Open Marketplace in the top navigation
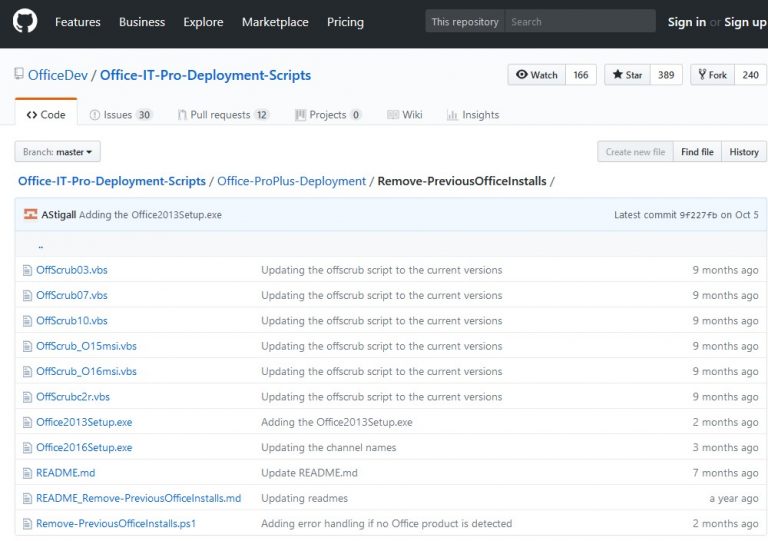Image resolution: width=768 pixels, height=541 pixels. (x=275, y=22)
